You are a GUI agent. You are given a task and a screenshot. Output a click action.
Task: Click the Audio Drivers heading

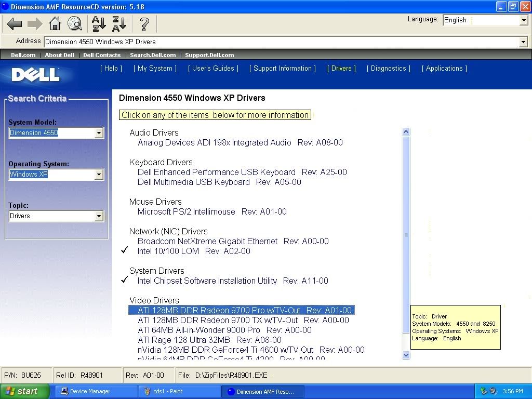pos(154,132)
